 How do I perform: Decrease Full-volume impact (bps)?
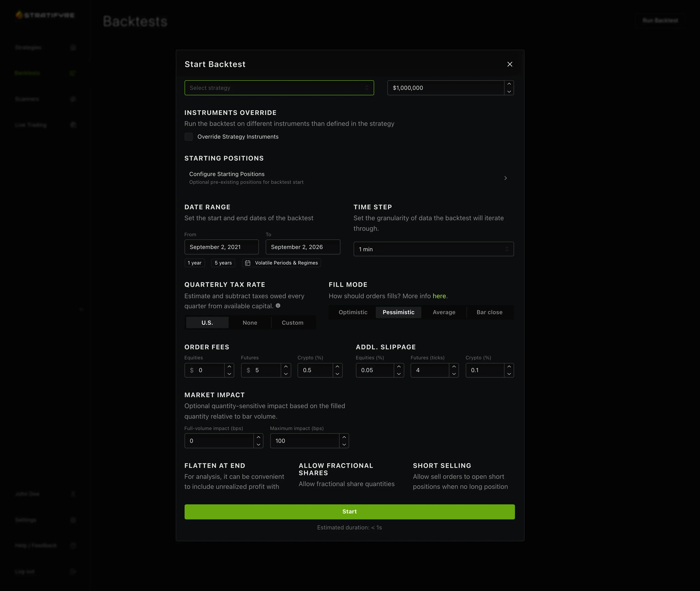coord(258,445)
